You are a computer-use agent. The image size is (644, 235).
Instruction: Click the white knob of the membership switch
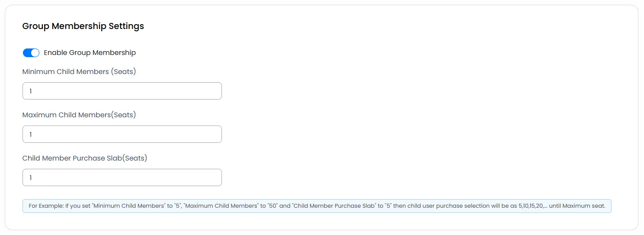pos(35,53)
